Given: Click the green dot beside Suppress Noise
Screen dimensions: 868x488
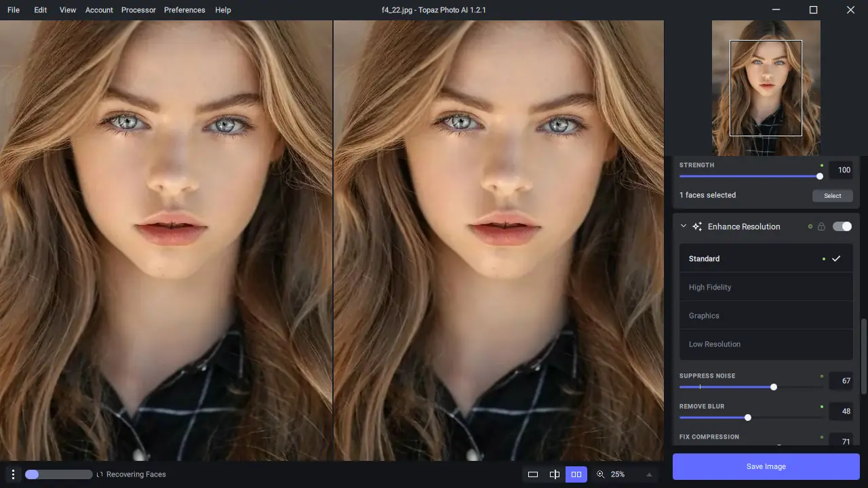Looking at the screenshot, I should click(822, 376).
